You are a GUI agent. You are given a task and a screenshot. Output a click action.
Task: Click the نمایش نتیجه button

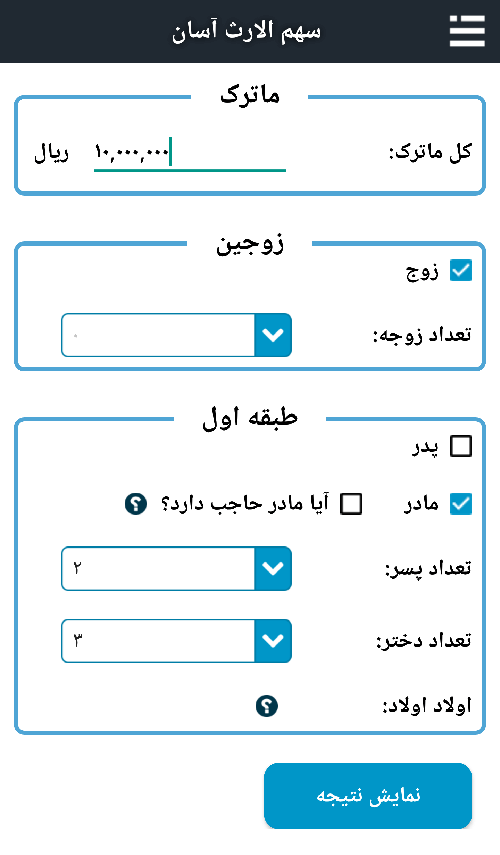368,796
